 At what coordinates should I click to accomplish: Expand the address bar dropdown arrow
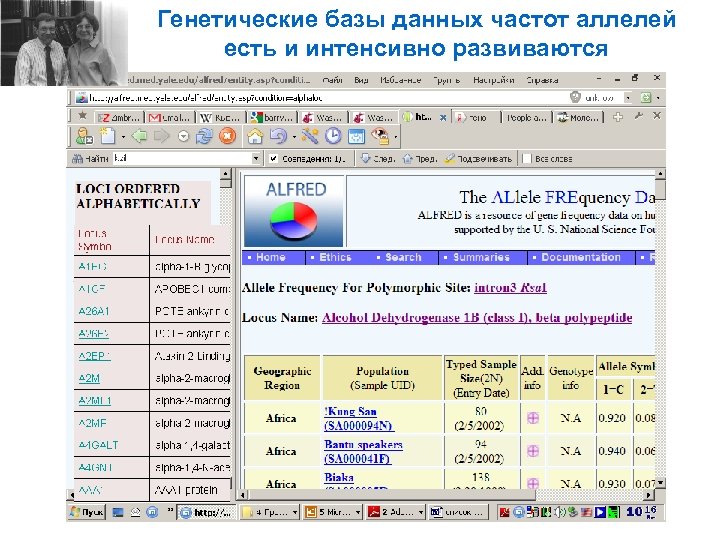coord(627,98)
